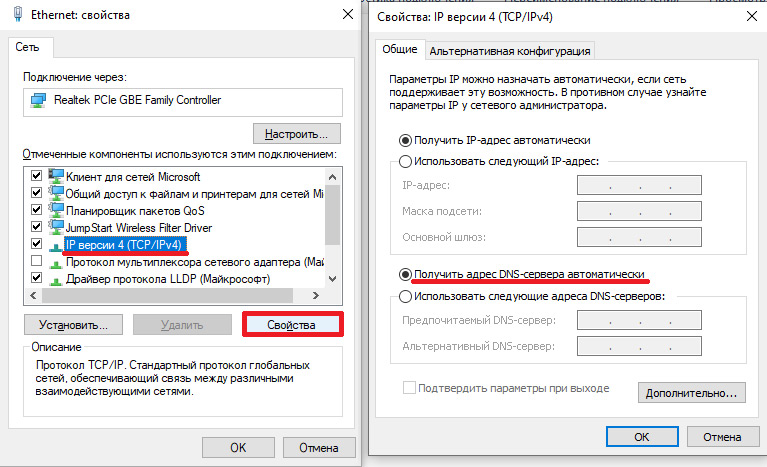767x467 pixels.
Task: Enable Протокол мультиплексора сетевого адаптера checkbox
Action: 36,260
